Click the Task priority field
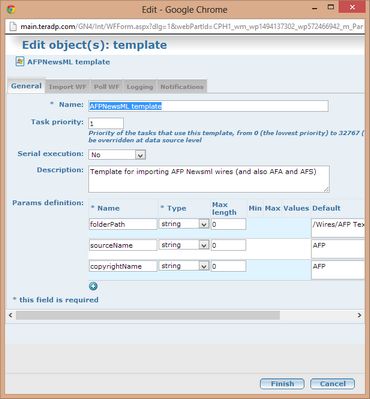The width and height of the screenshot is (370, 399). click(x=106, y=123)
